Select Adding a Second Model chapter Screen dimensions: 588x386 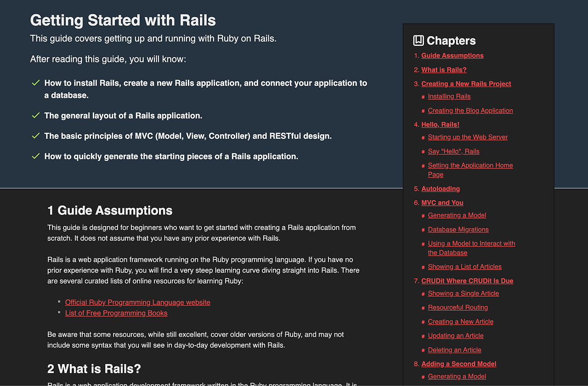[459, 364]
